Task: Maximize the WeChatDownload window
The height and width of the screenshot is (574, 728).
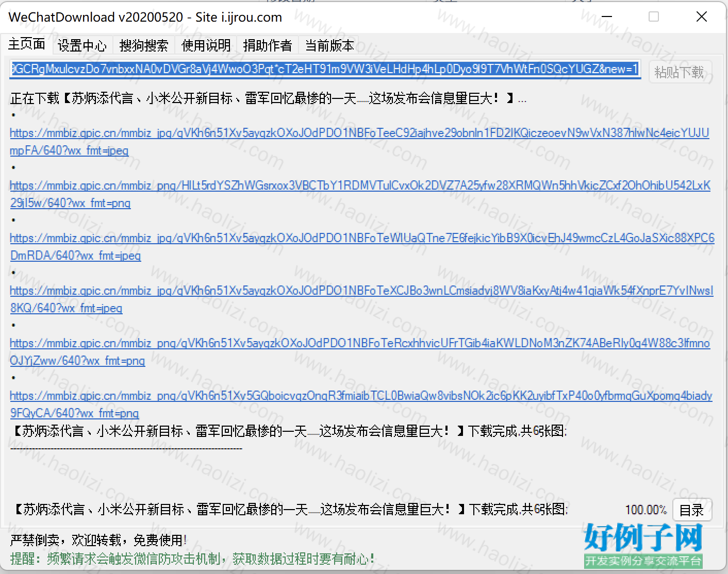Action: click(654, 17)
